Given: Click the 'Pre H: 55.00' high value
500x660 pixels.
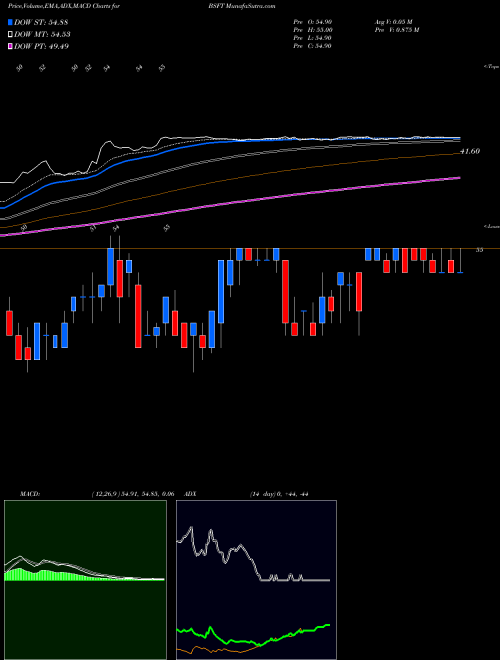Looking at the screenshot, I should point(313,30).
